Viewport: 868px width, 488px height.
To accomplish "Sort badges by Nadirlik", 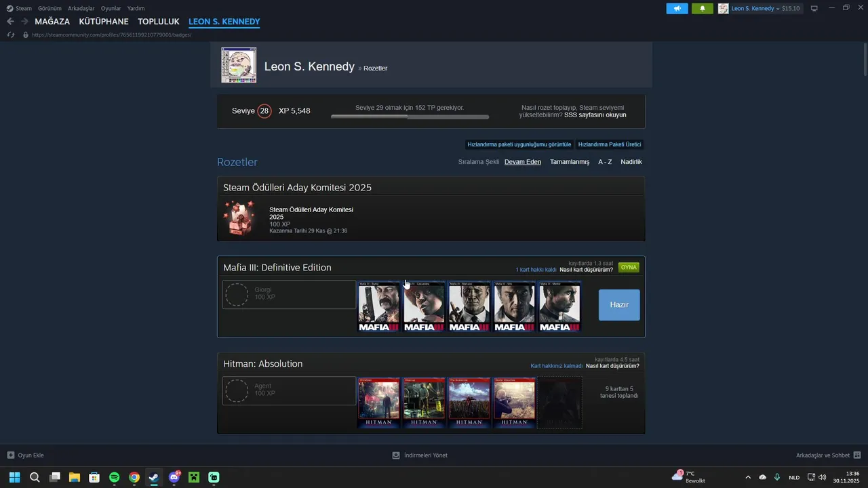I will [631, 162].
